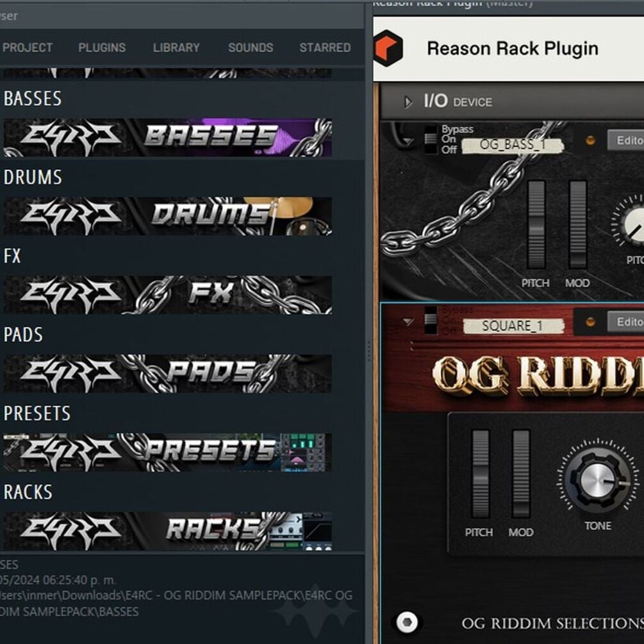Screen dimensions: 644x644
Task: Show the STARRED tab
Action: coord(325,47)
